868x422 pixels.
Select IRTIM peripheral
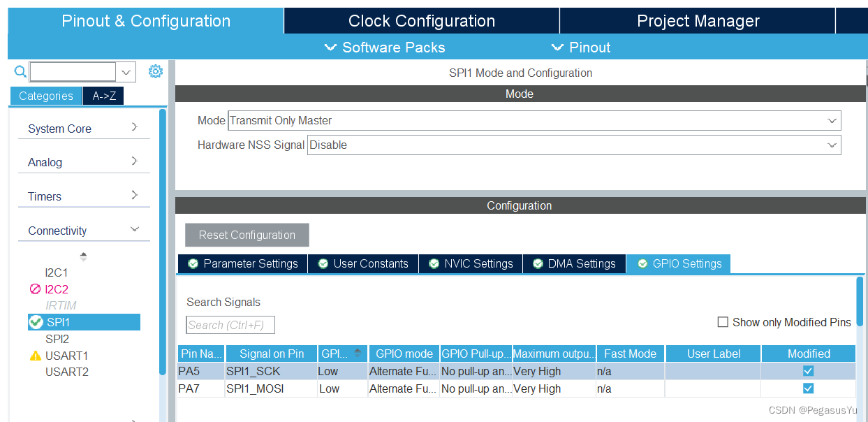click(x=61, y=305)
